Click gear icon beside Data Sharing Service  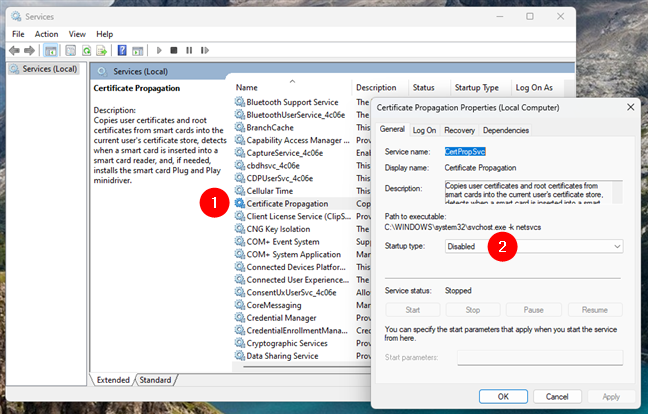[240, 355]
